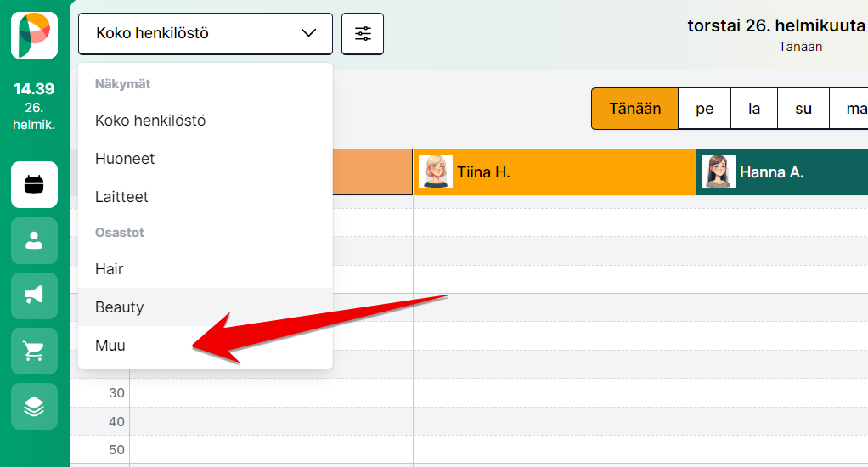868x467 pixels.
Task: Switch to the la day tab
Action: point(753,109)
